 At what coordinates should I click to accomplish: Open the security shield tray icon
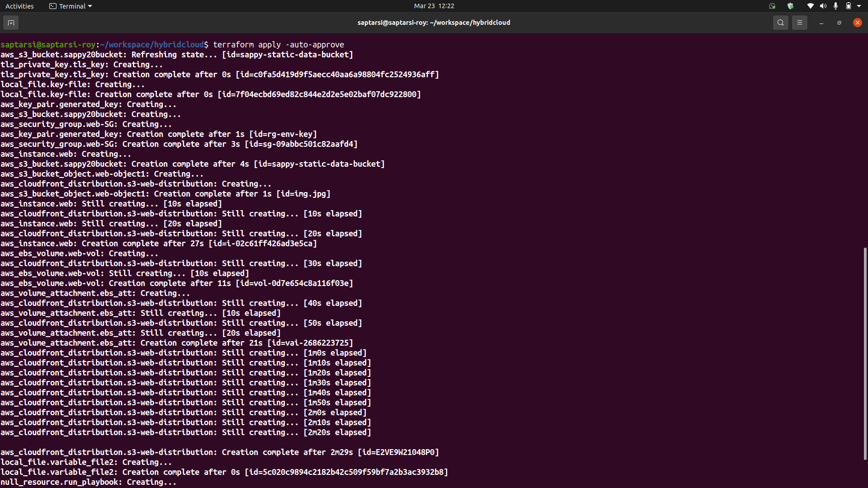point(790,6)
